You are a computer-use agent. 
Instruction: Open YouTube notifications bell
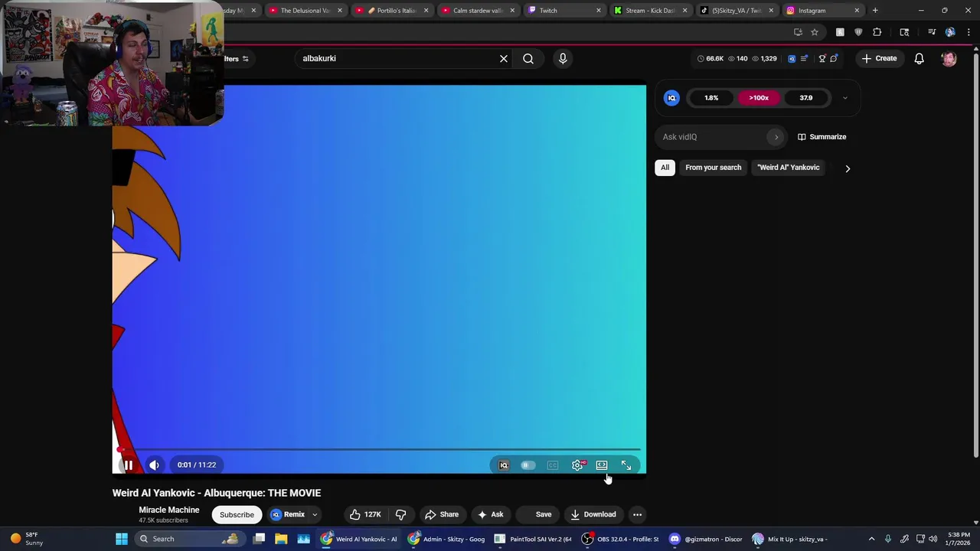pos(920,59)
